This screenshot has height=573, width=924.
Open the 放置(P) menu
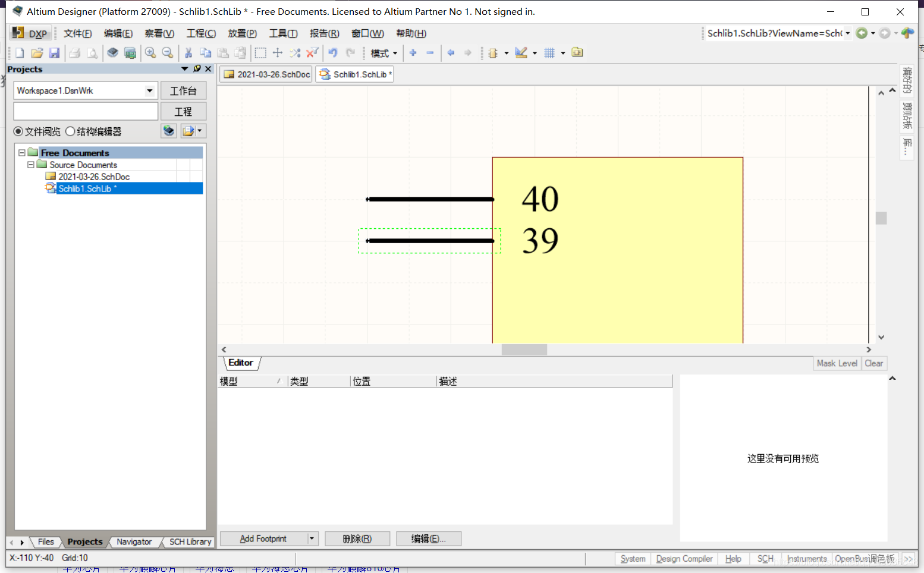[x=243, y=33]
